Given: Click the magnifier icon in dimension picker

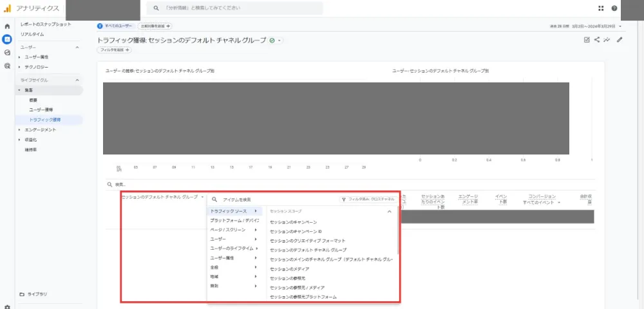Looking at the screenshot, I should 214,200.
